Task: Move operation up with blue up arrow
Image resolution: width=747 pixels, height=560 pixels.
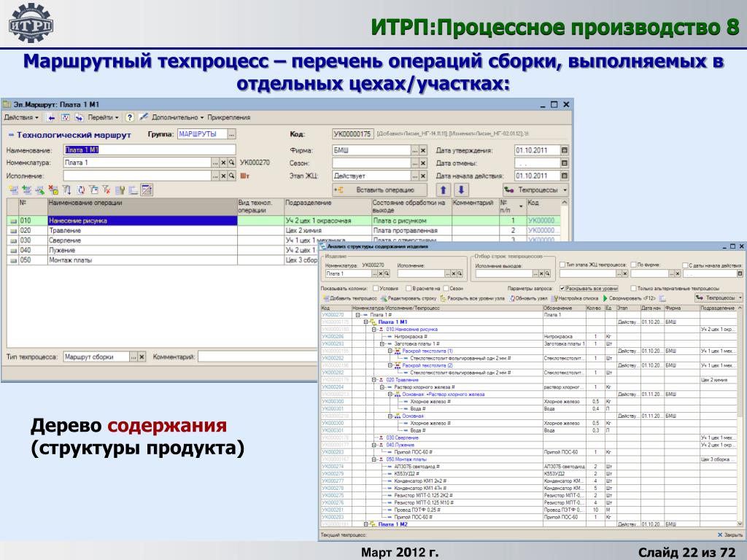Action: point(443,190)
